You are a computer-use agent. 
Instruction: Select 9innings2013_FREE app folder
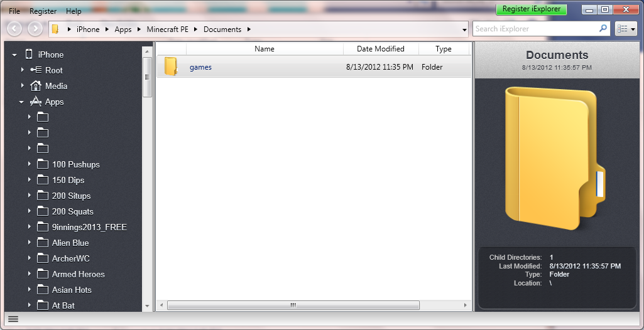coord(90,227)
